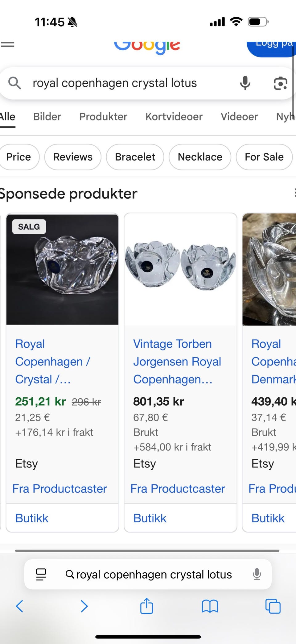Tap the magnifying glass search icon
Screen dimensions: 296x644
(x=14, y=83)
